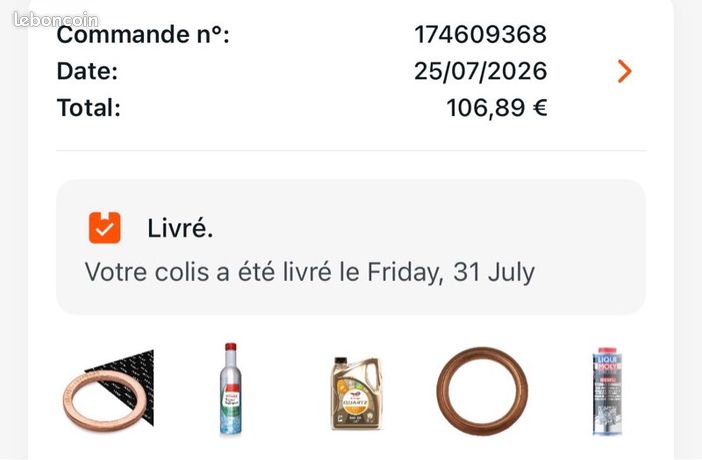The height and width of the screenshot is (460, 702).
Task: Click the Date label
Action: point(87,71)
